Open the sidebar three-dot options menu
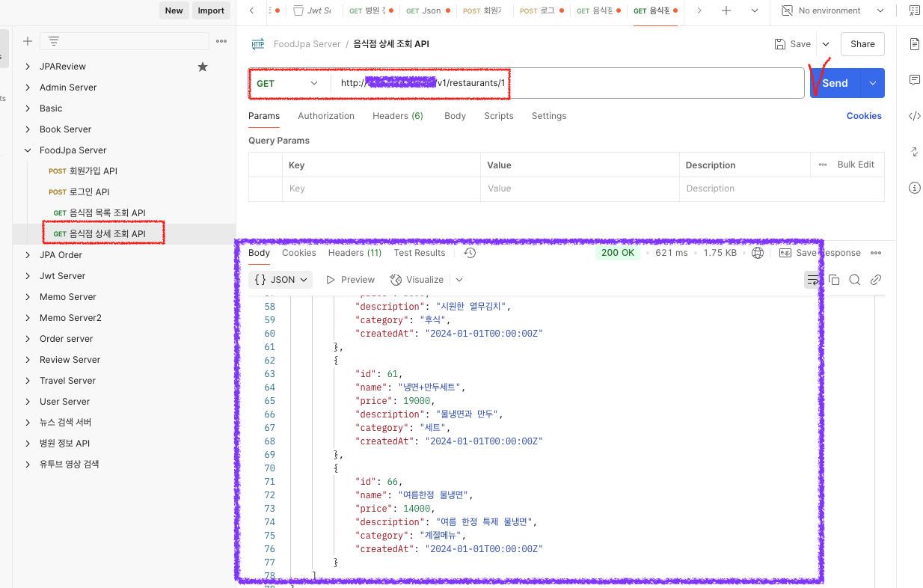The width and height of the screenshot is (923, 588). (x=221, y=41)
